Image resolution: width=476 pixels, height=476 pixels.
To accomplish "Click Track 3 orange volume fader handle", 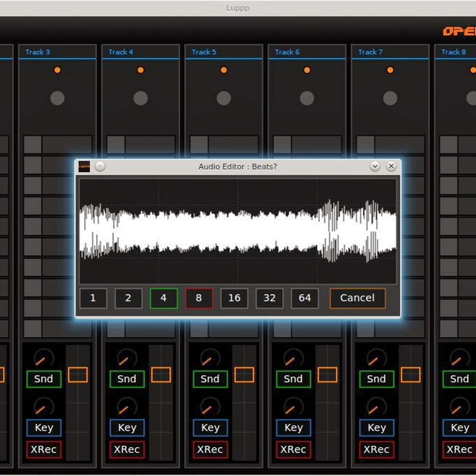I will (78, 375).
